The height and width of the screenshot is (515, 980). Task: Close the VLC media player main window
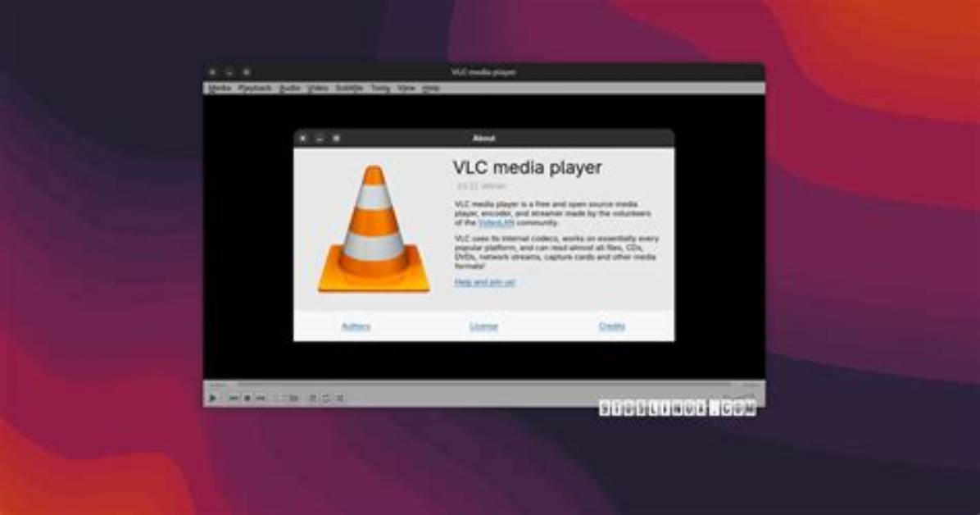212,72
